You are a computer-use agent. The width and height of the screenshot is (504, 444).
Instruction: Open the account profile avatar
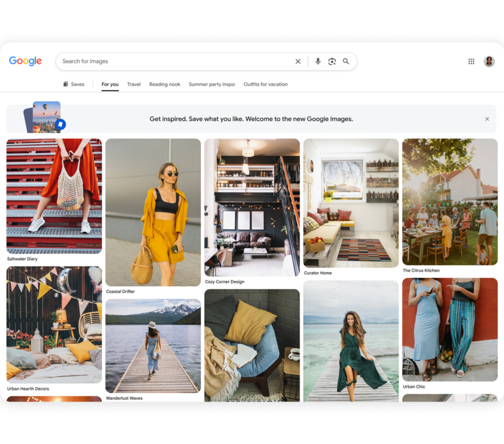pos(489,61)
